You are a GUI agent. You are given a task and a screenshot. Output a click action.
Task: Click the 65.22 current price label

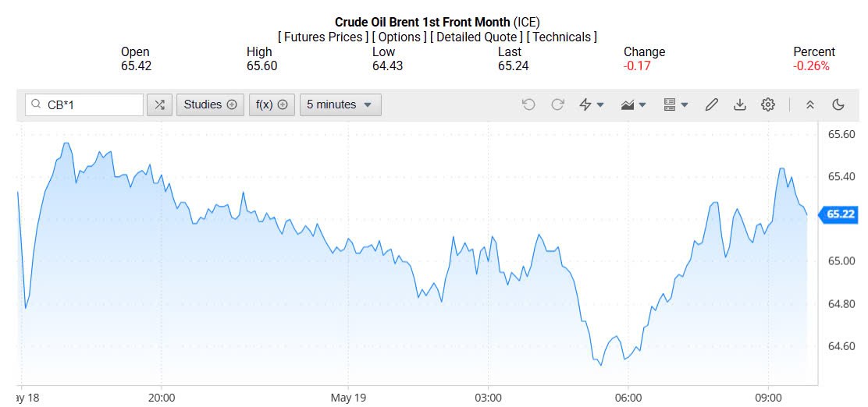[x=841, y=214]
